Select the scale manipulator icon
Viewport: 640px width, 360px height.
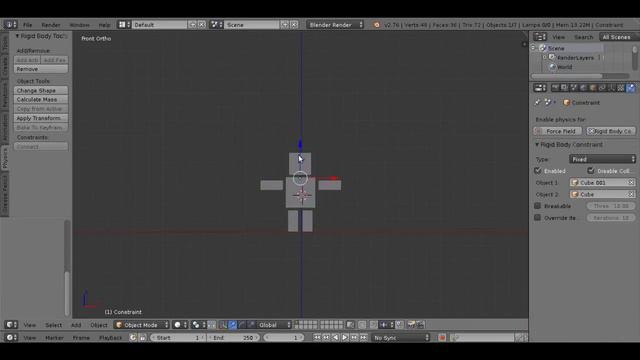[x=251, y=325]
